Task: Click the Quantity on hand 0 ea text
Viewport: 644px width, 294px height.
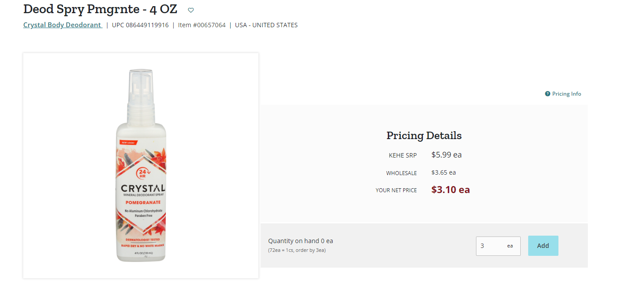Action: (301, 241)
